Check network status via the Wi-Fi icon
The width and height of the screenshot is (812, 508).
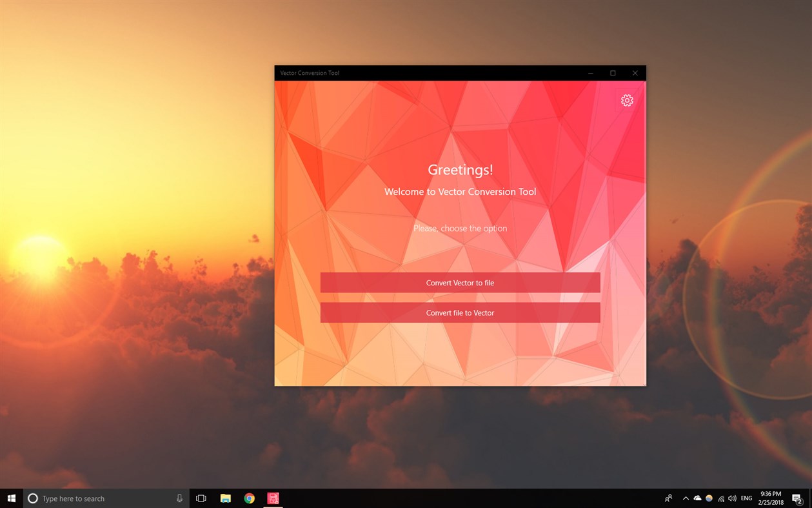pyautogui.click(x=720, y=498)
